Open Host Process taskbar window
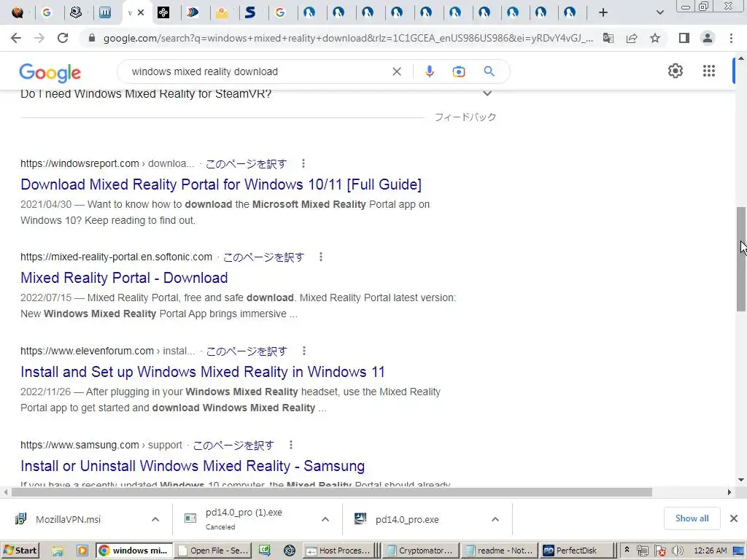 point(338,551)
